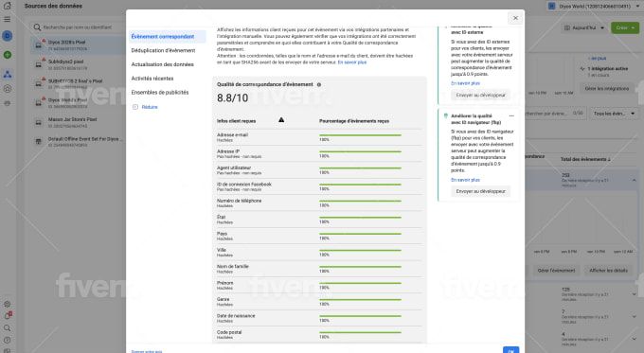Screen dimensions: 644x353
Task: Follow the En savoir plus link in description
Action: 352,62
